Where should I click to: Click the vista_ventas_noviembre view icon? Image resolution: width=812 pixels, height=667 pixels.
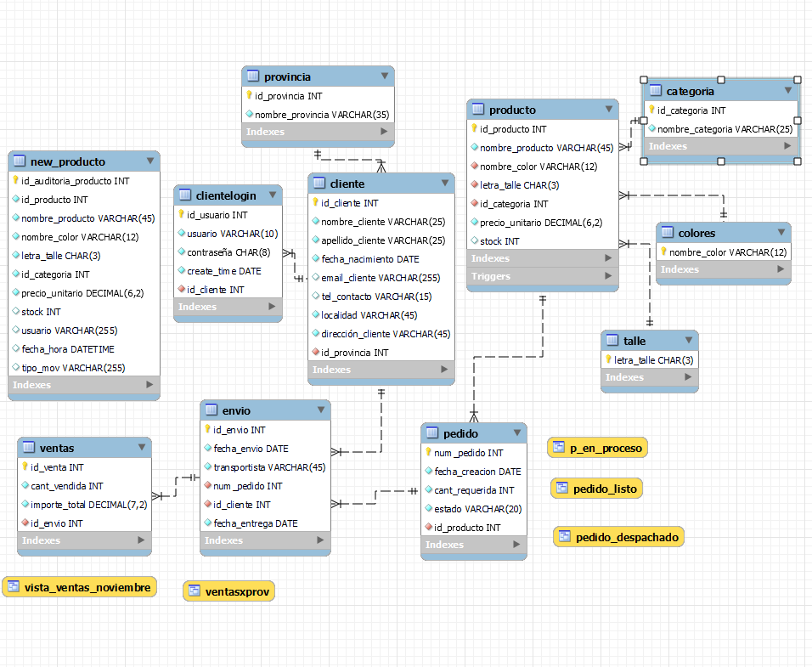14,587
